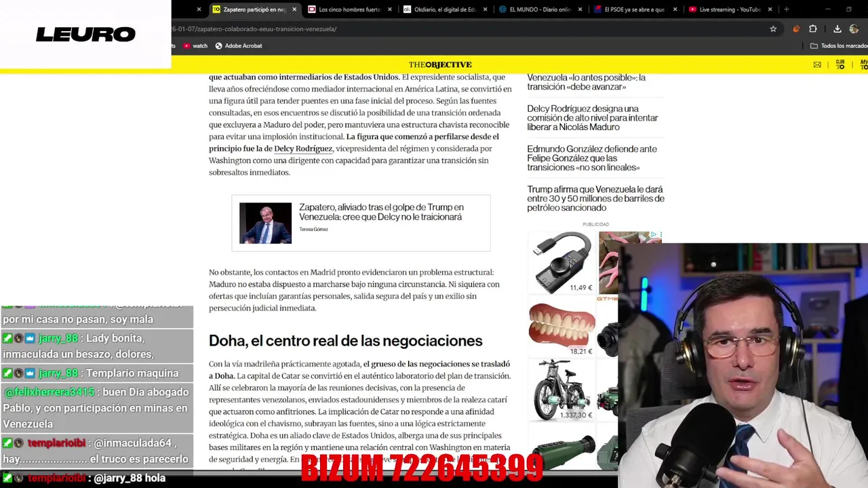868x488 pixels.
Task: Open sidebar story 'Edmundo González defiende ante Felipe González'
Action: click(x=592, y=158)
